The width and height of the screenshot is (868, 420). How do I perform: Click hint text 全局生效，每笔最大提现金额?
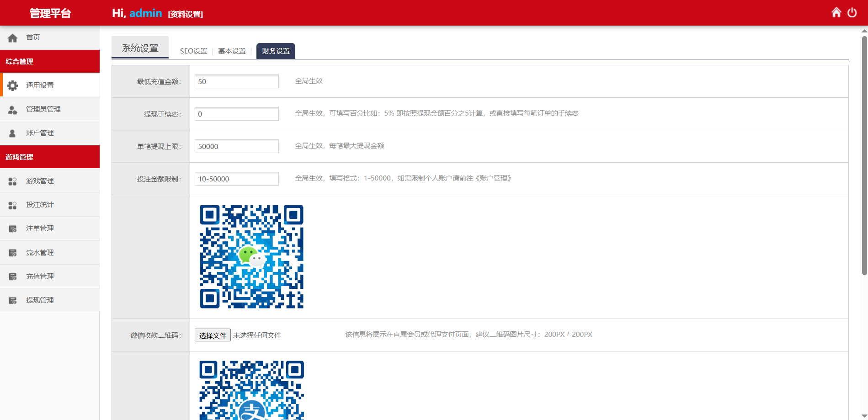(x=340, y=145)
